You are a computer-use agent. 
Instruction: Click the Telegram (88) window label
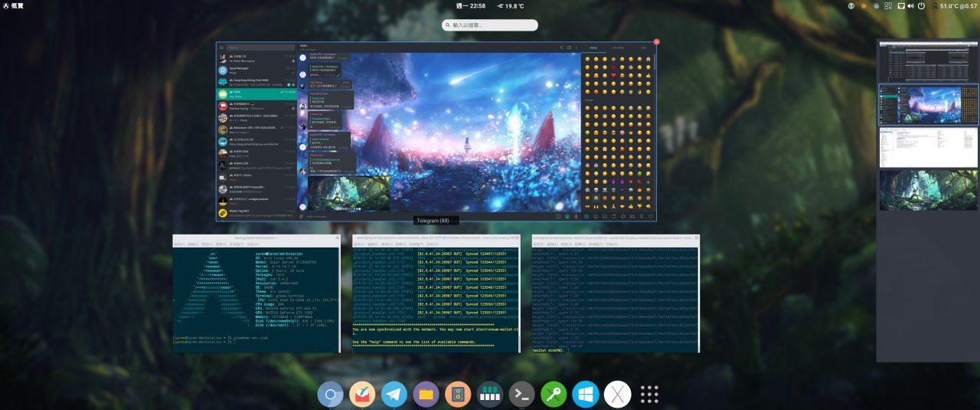pos(436,221)
